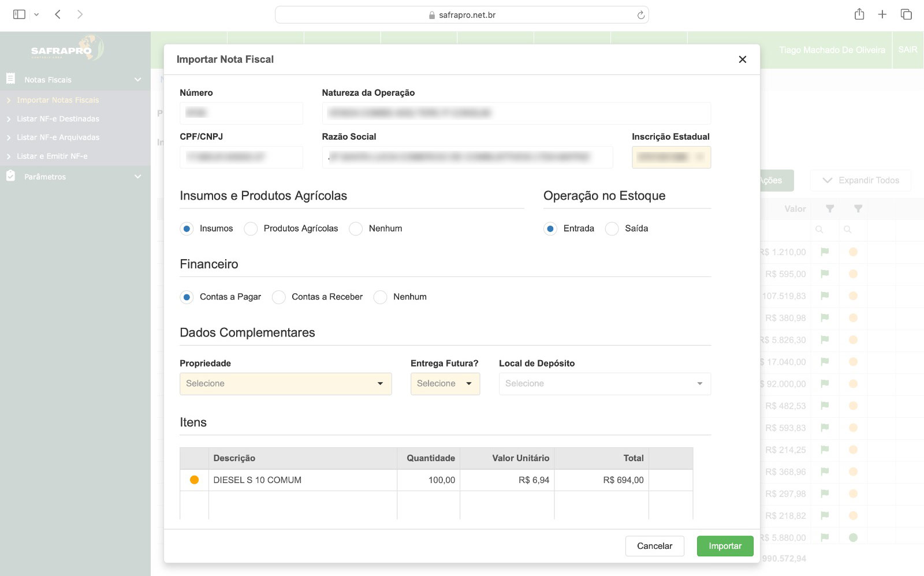Image resolution: width=924 pixels, height=576 pixels.
Task: Click the Safari sidebar toggle icon
Action: point(19,14)
